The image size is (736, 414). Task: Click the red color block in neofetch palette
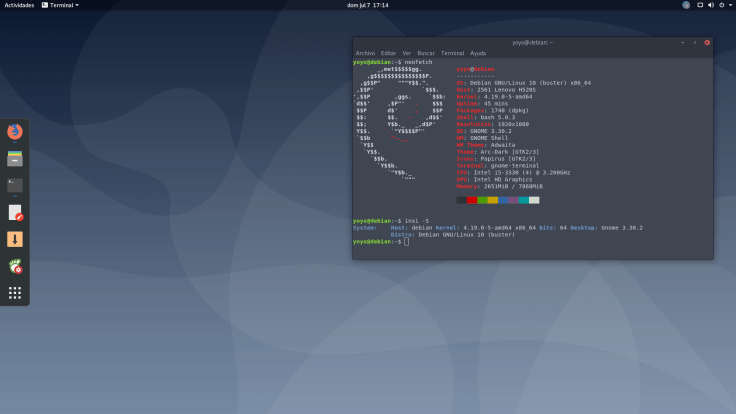[472, 200]
